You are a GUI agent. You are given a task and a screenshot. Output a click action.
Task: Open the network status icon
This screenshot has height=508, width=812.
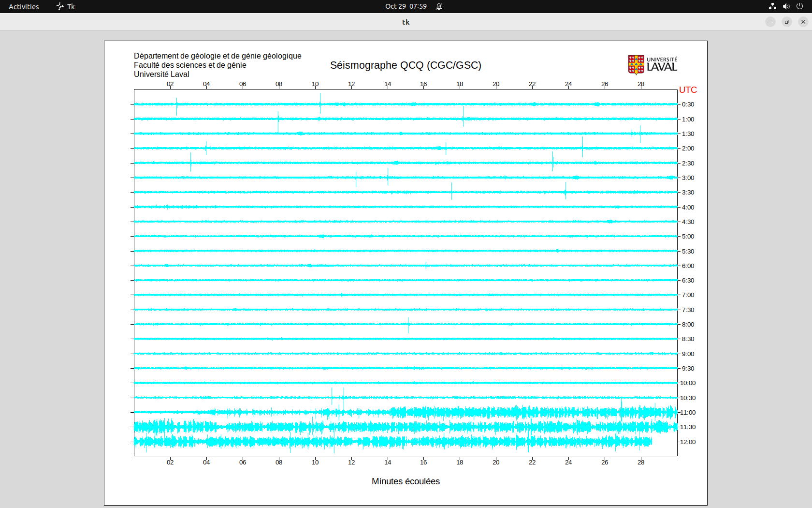pyautogui.click(x=772, y=6)
